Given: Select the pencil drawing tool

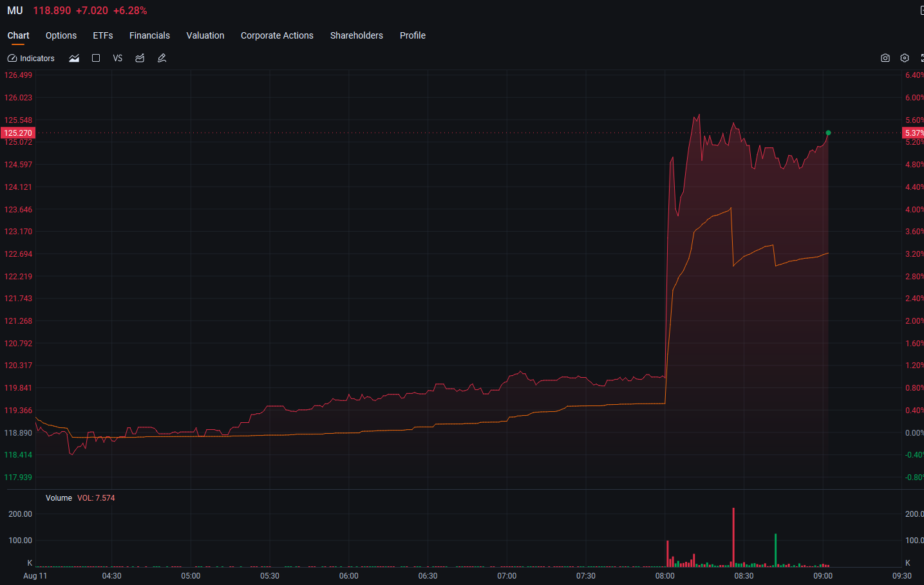Looking at the screenshot, I should click(x=162, y=58).
